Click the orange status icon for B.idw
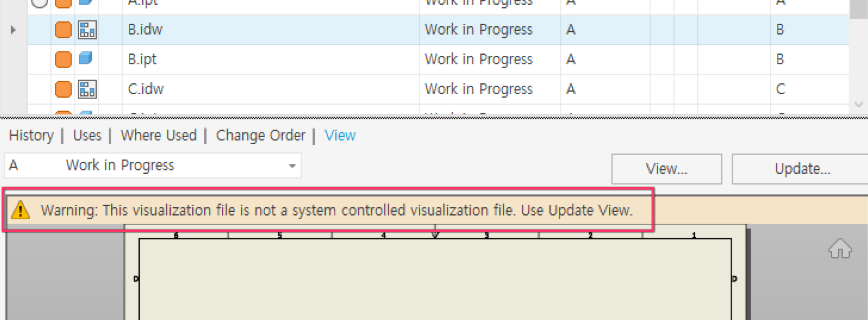This screenshot has height=320, width=868. click(63, 30)
